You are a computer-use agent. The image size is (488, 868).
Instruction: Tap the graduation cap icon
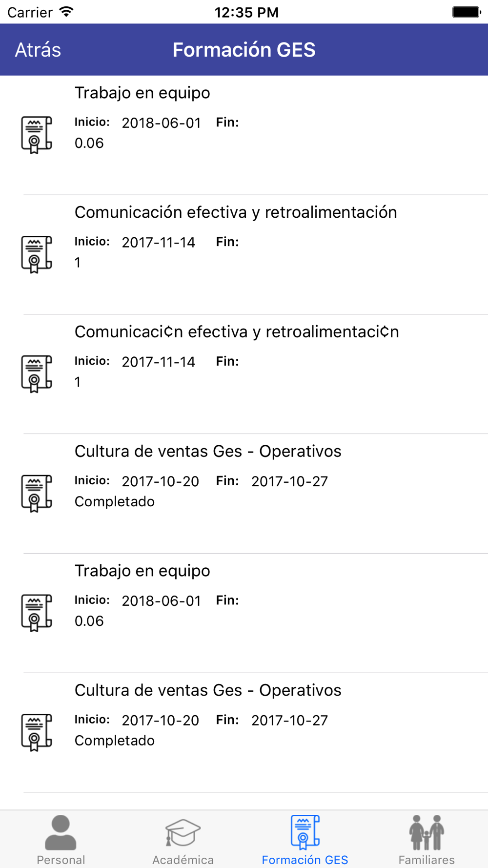pyautogui.click(x=183, y=832)
